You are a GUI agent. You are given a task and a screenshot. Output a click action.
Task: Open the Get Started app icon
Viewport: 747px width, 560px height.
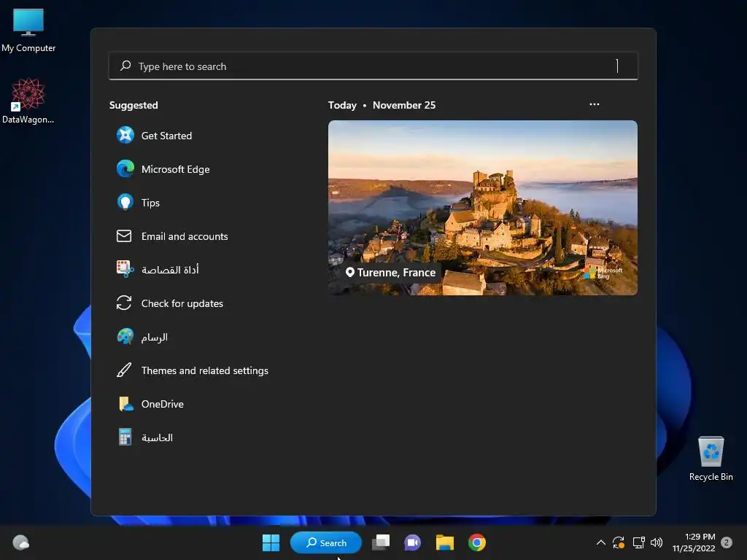(125, 135)
